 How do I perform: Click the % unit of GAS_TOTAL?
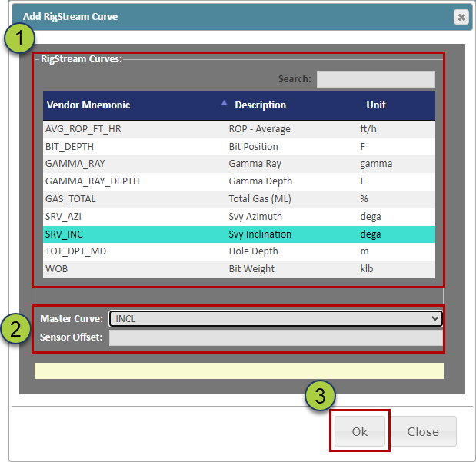(x=364, y=199)
